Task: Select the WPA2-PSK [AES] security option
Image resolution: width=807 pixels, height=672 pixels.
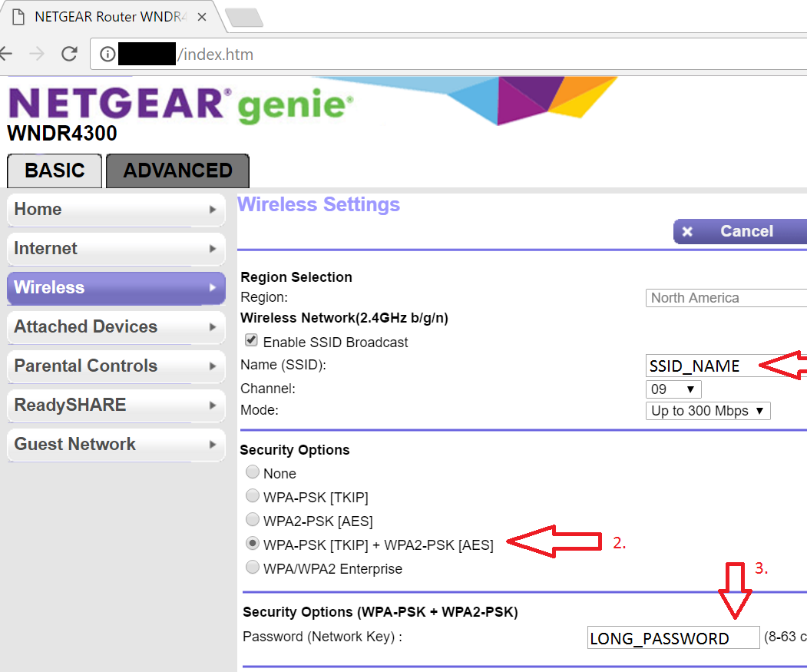Action: [x=253, y=519]
